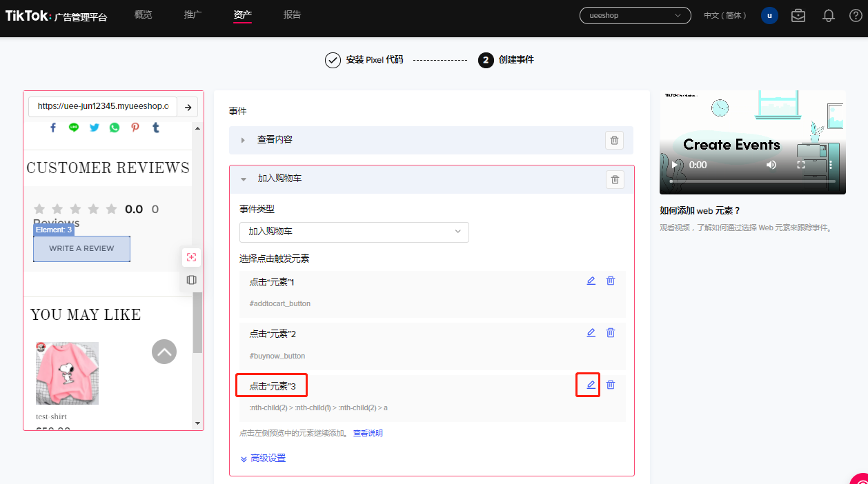Delete click element 3
This screenshot has height=484, width=868.
[611, 385]
